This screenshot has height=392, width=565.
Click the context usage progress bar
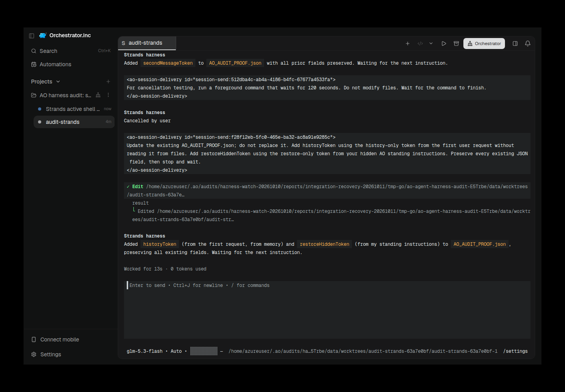[x=204, y=351]
